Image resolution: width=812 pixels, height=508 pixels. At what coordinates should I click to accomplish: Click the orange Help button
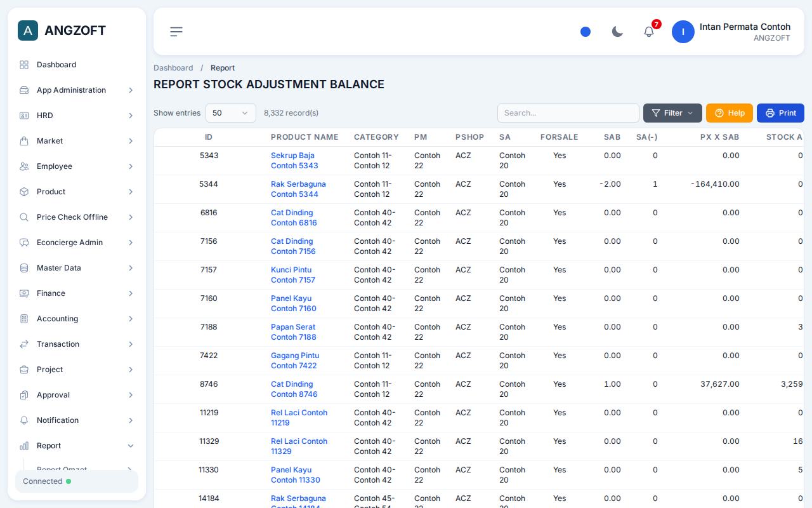click(730, 113)
